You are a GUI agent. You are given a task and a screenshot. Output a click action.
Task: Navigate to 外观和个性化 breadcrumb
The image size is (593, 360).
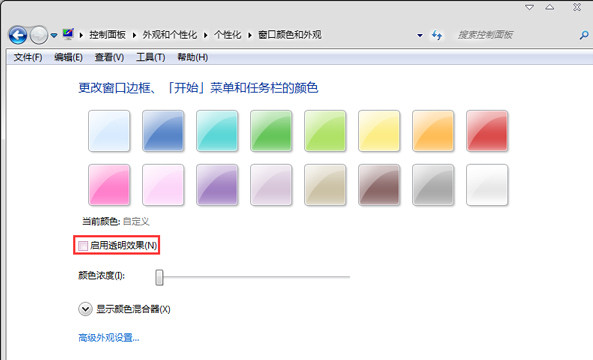[x=170, y=35]
